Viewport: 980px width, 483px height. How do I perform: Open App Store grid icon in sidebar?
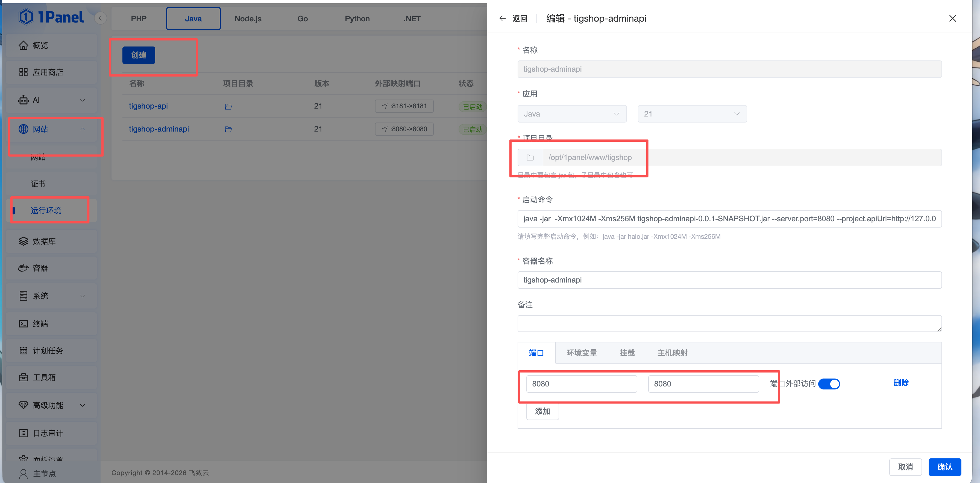click(x=23, y=72)
